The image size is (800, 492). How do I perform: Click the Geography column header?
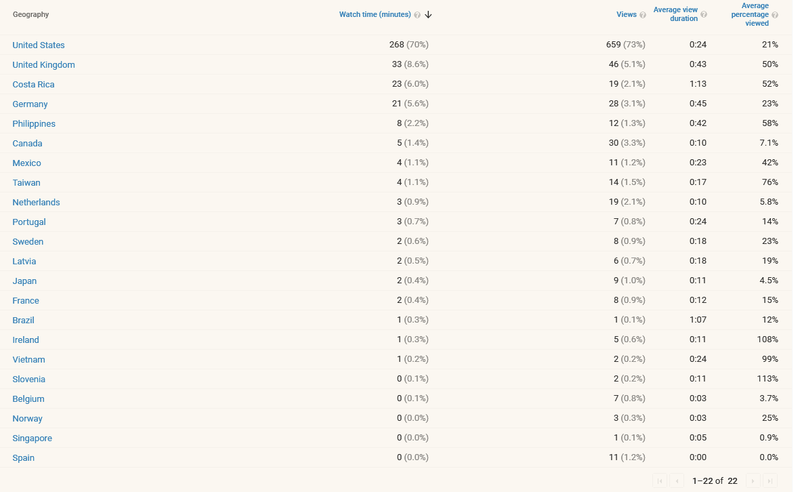pyautogui.click(x=31, y=15)
